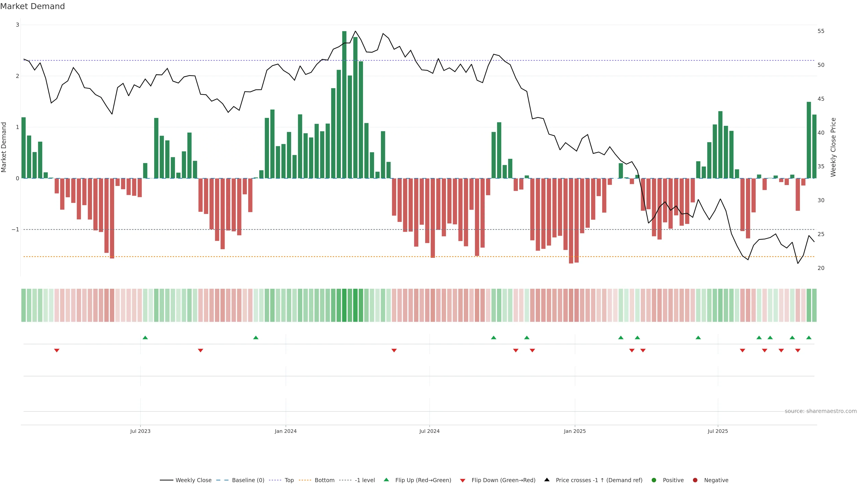Click the Jul 2025 x-axis label
868x488 pixels.
coord(718,431)
